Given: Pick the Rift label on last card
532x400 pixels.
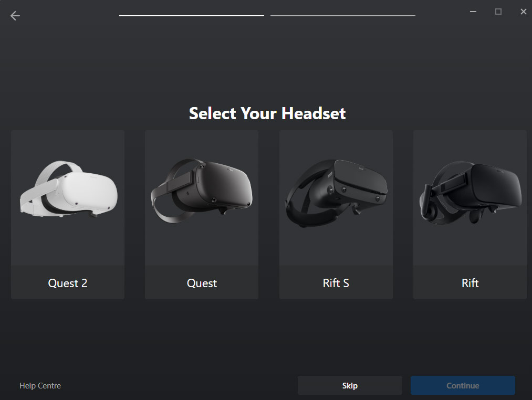Looking at the screenshot, I should pos(470,283).
